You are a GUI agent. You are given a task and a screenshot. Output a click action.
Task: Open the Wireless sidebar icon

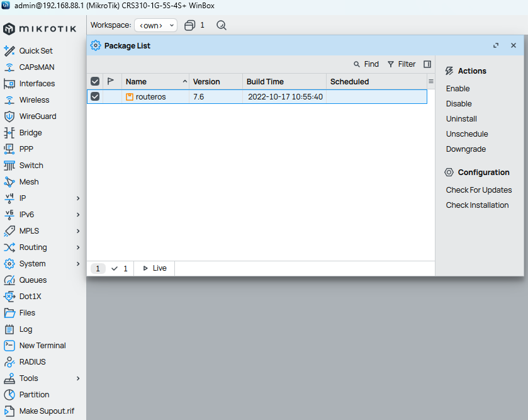[9, 100]
